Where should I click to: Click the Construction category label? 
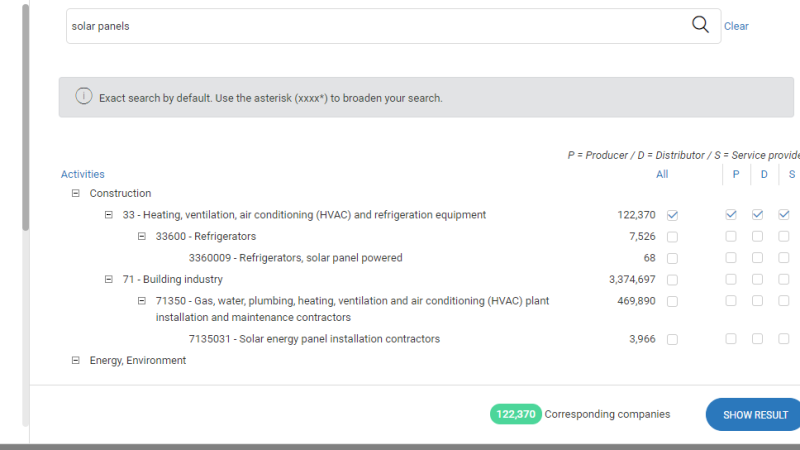coord(120,193)
